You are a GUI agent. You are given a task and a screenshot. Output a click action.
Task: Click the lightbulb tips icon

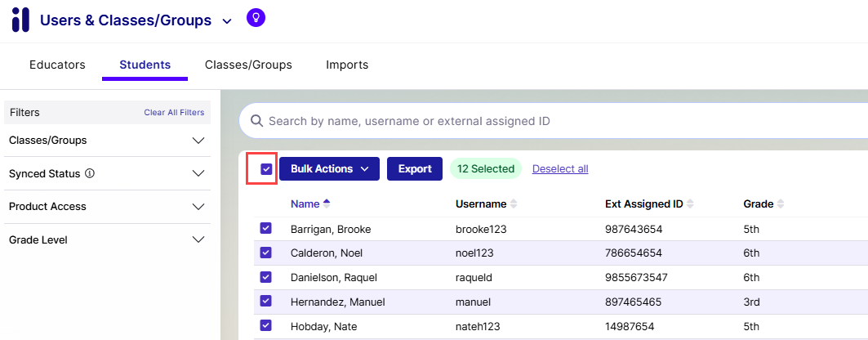pyautogui.click(x=256, y=17)
